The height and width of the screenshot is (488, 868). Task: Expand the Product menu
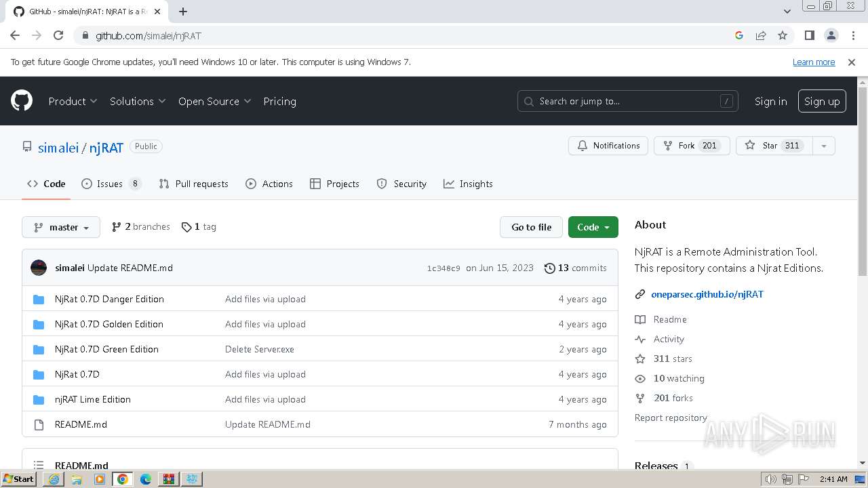point(73,101)
